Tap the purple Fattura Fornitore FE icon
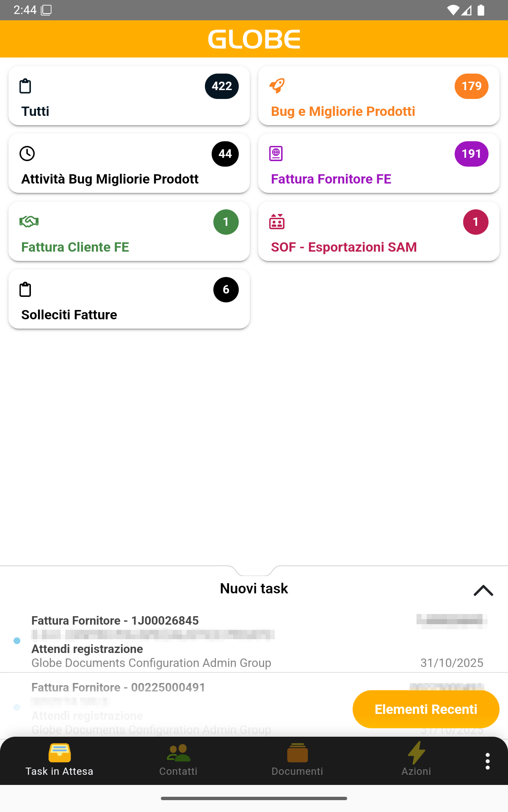Screen dimensions: 508x812 pos(276,154)
